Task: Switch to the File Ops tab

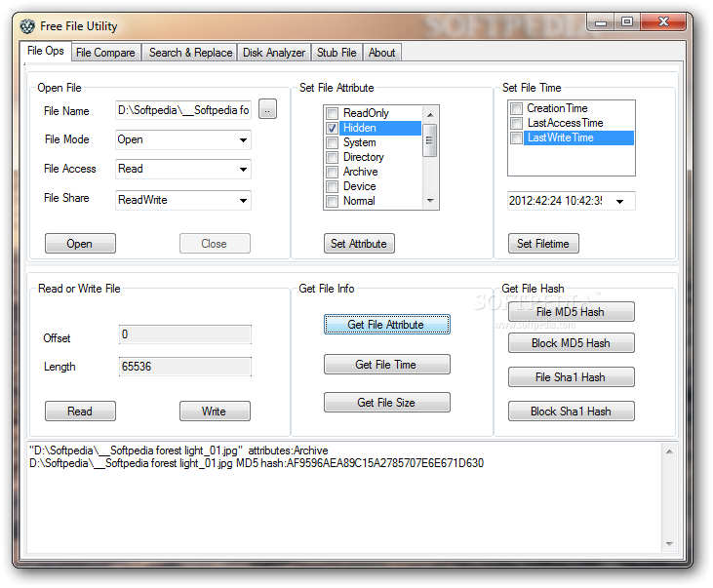Action: coord(46,51)
